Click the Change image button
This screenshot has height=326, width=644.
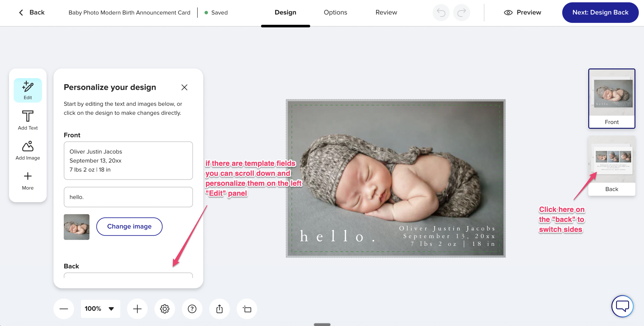[129, 226]
